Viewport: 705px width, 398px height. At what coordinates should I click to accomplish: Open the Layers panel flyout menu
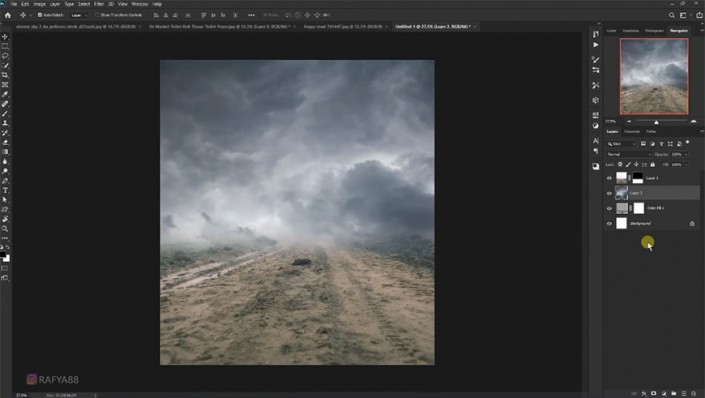pyautogui.click(x=701, y=131)
